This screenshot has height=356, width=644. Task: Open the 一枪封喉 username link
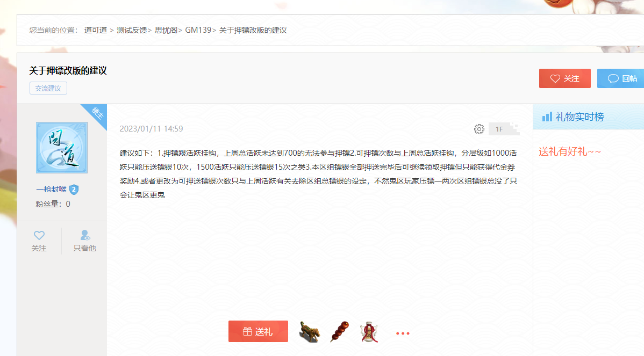click(x=52, y=189)
